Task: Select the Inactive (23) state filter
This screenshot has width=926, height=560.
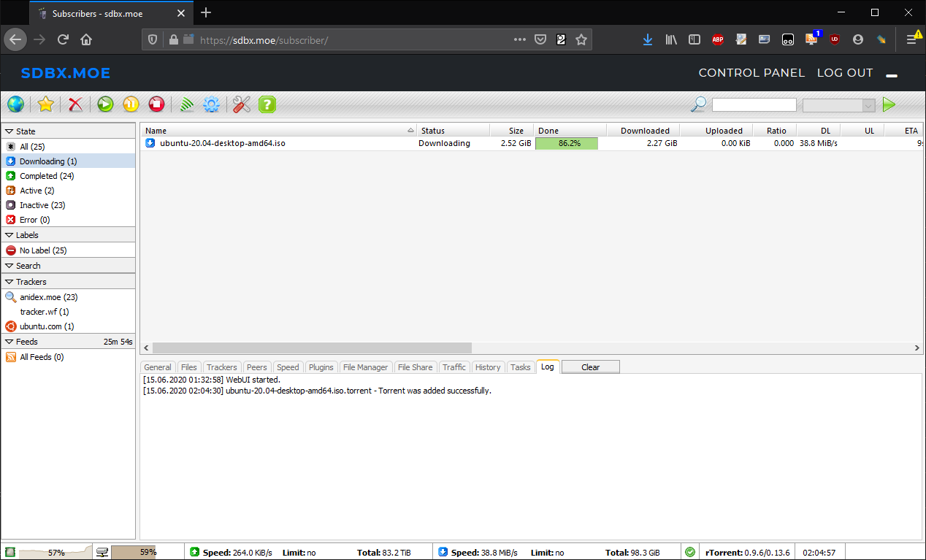Action: 68,205
